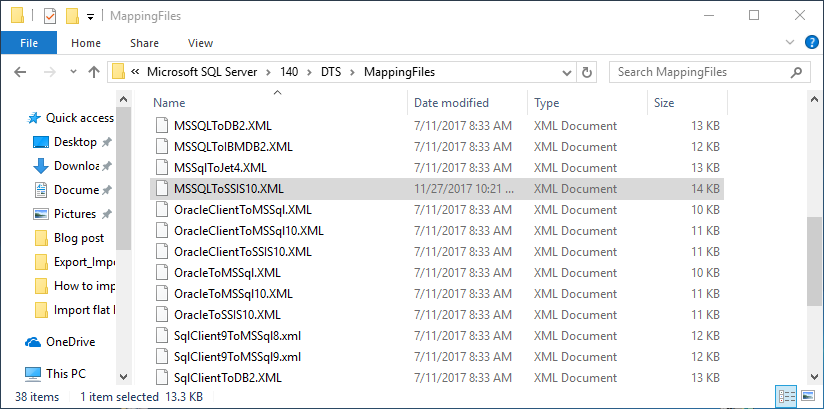Click the Up directory arrow
This screenshot has height=409, width=824.
point(94,72)
